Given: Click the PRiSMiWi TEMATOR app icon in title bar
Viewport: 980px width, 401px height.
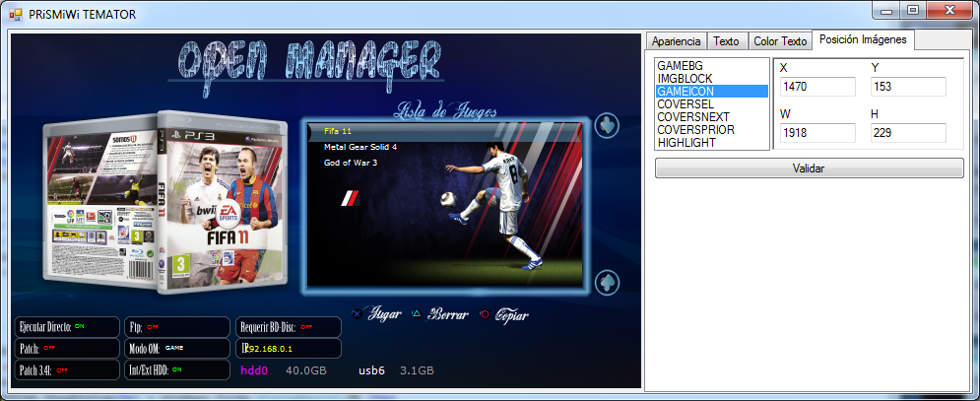Looking at the screenshot, I should click(x=15, y=14).
